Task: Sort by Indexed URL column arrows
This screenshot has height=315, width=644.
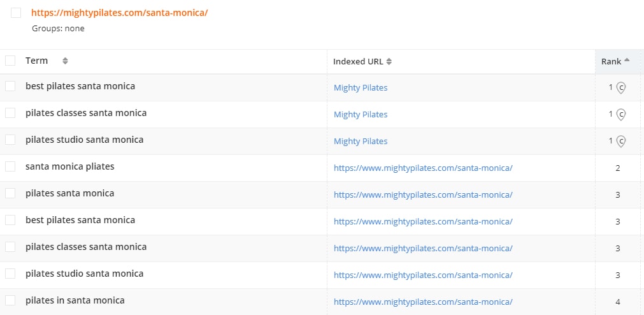Action: tap(389, 62)
